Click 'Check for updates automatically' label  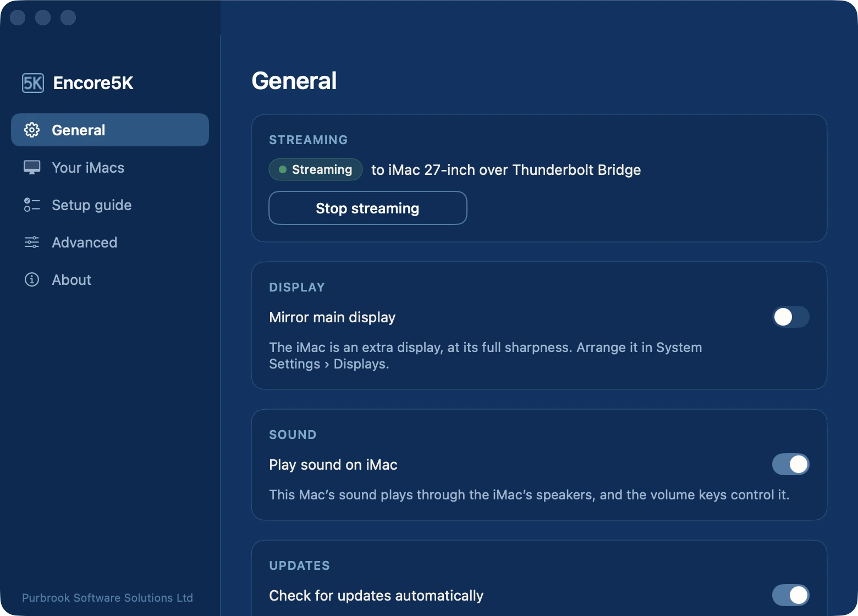point(376,596)
